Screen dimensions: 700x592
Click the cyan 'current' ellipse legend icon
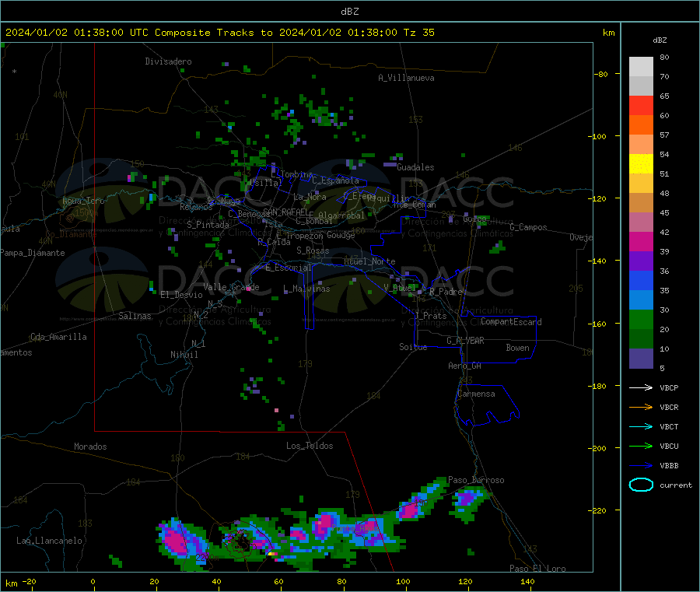[641, 485]
